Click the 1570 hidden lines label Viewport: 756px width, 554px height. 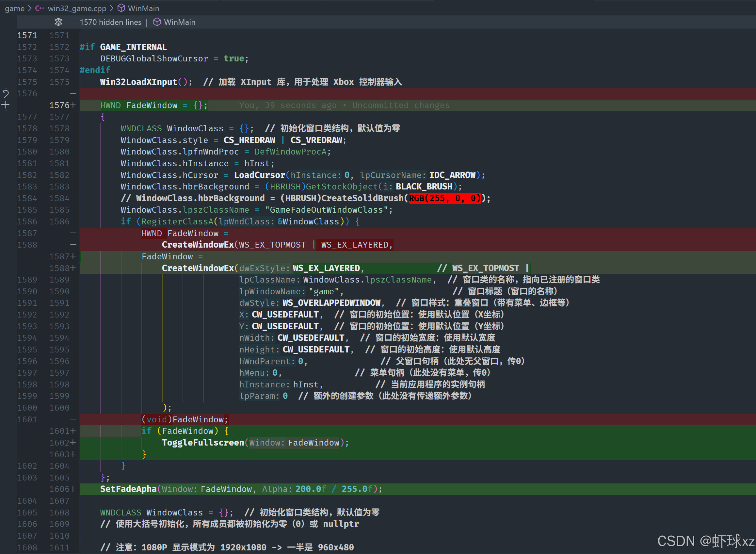tap(110, 22)
